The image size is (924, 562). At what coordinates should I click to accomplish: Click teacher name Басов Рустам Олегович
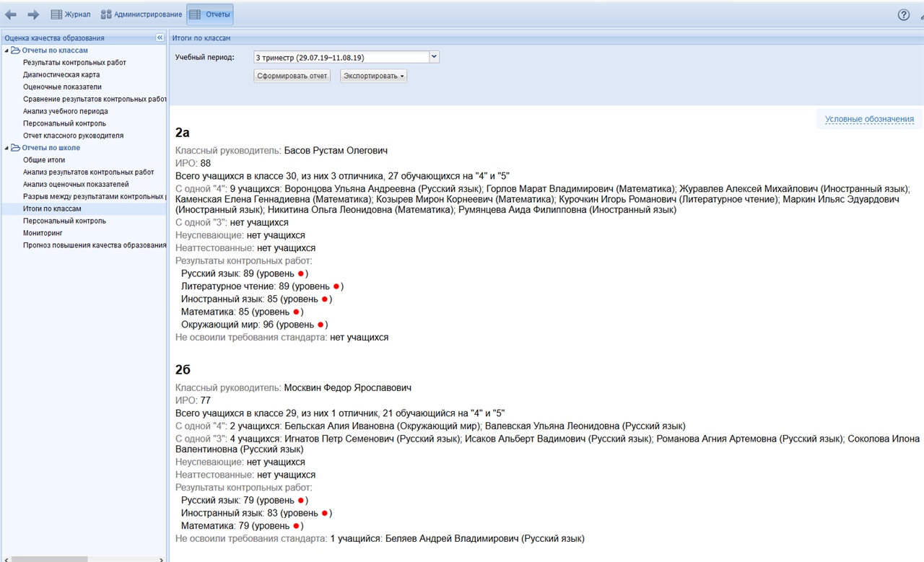(x=336, y=151)
